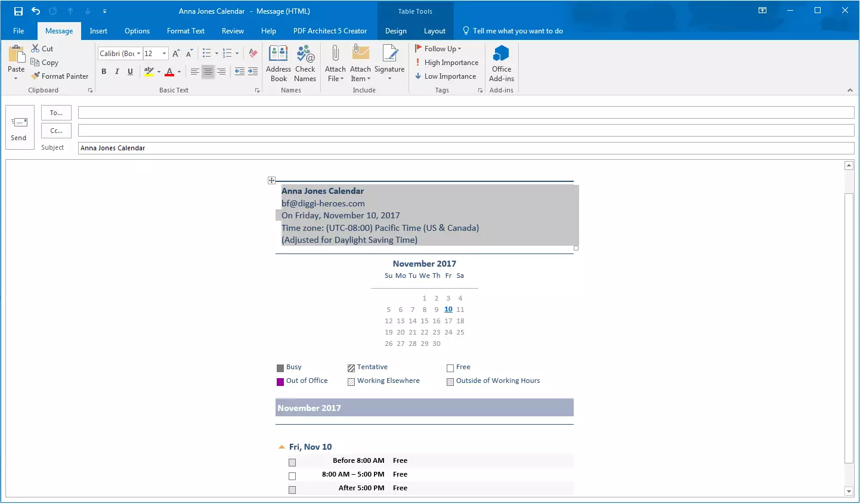Toggle checkbox beside Before 8:00 AM
This screenshot has width=860, height=504.
pos(292,462)
